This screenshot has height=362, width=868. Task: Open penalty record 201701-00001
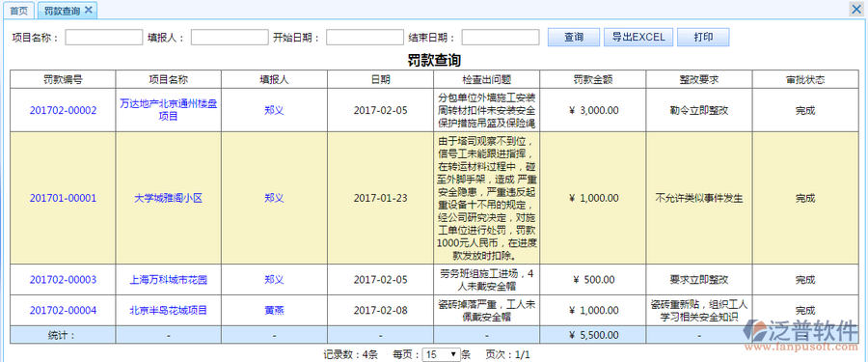[63, 199]
